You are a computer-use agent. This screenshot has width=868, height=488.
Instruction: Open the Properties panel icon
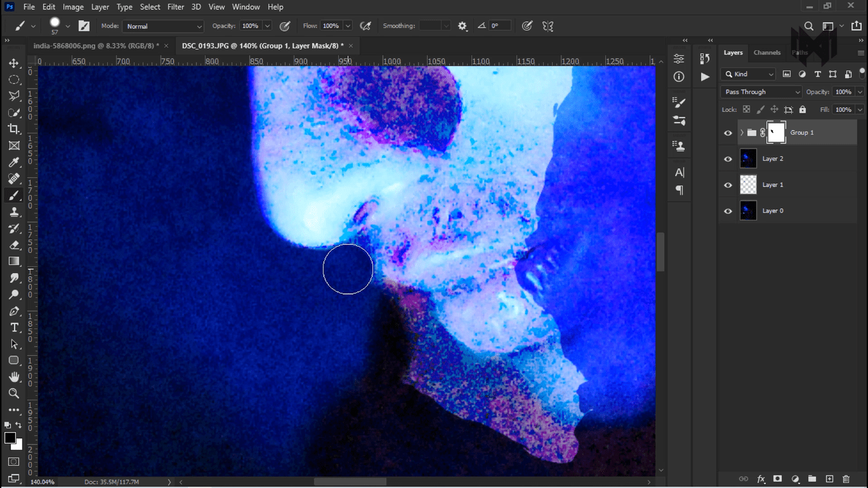pos(679,58)
